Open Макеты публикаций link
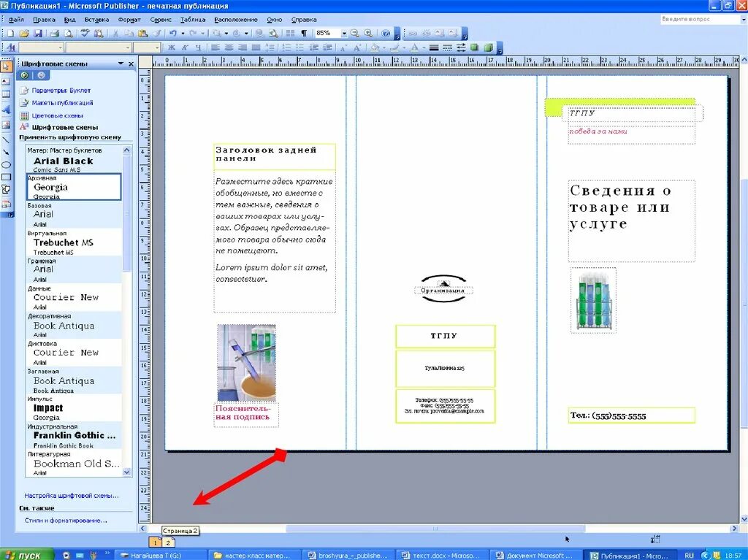Image resolution: width=748 pixels, height=560 pixels. point(62,102)
